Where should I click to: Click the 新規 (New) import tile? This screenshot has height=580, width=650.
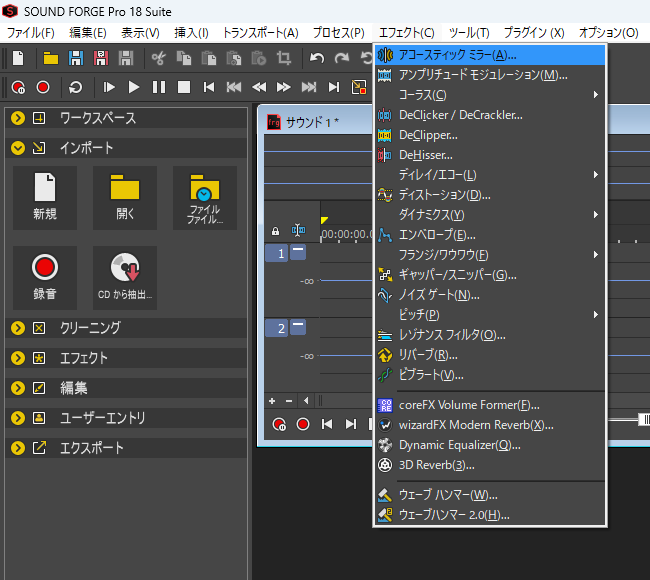45,198
